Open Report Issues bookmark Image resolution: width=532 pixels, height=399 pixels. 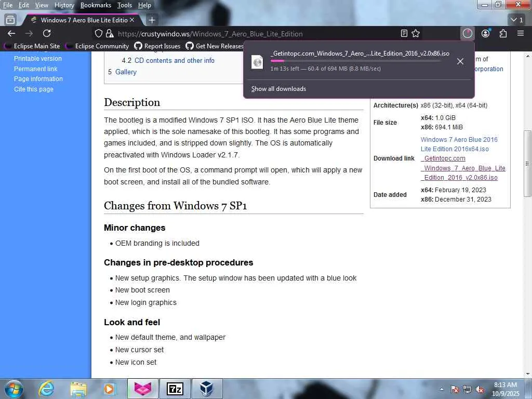(157, 46)
